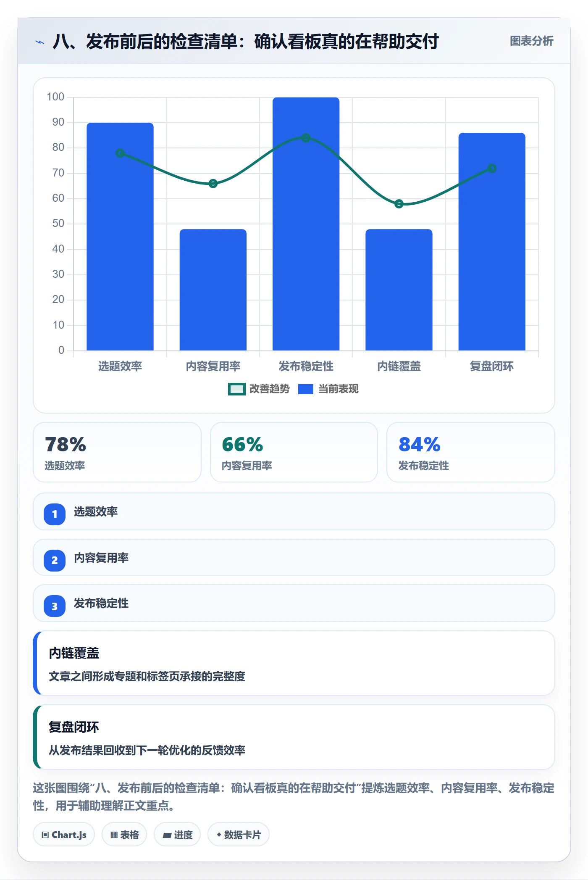Toggle the 当前表现 legend entry
Viewport: 588px width, 880px height.
(328, 389)
